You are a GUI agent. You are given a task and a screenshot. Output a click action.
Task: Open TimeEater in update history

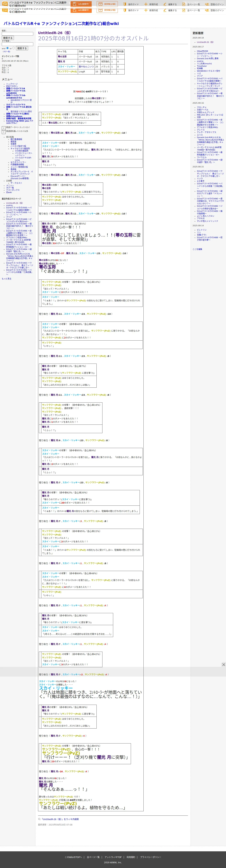pyautogui.click(x=202, y=66)
